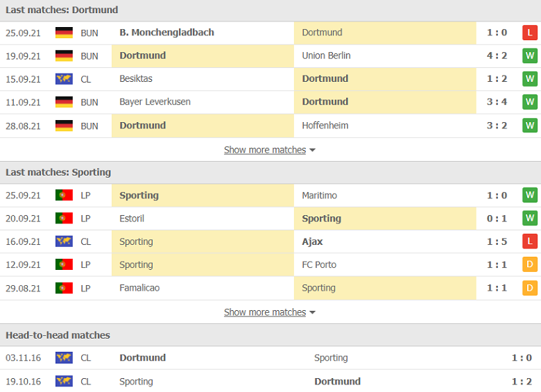Click red L badge for Monchengladbach match
The image size is (541, 392).
coord(530,33)
